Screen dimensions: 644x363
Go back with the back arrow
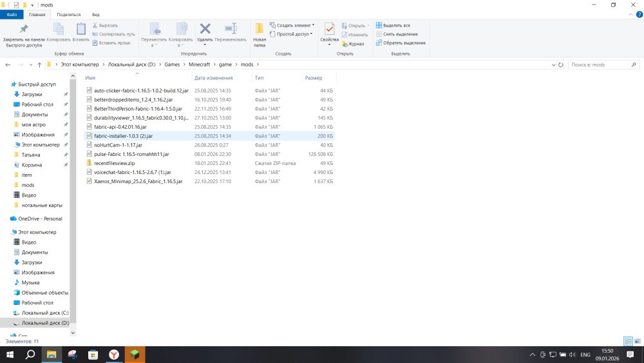(x=8, y=64)
